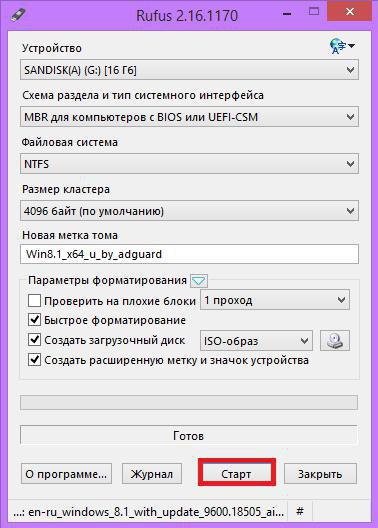The image size is (378, 528).
Task: Click the hash checksum # button
Action: [300, 512]
